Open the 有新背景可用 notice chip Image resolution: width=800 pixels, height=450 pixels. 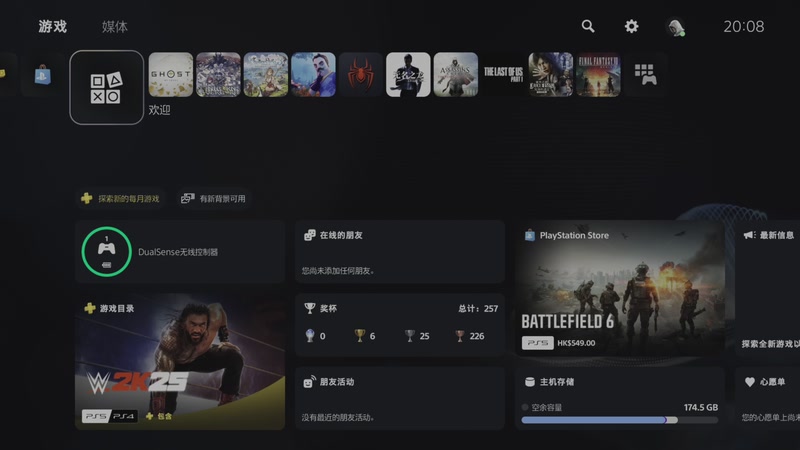(x=213, y=198)
